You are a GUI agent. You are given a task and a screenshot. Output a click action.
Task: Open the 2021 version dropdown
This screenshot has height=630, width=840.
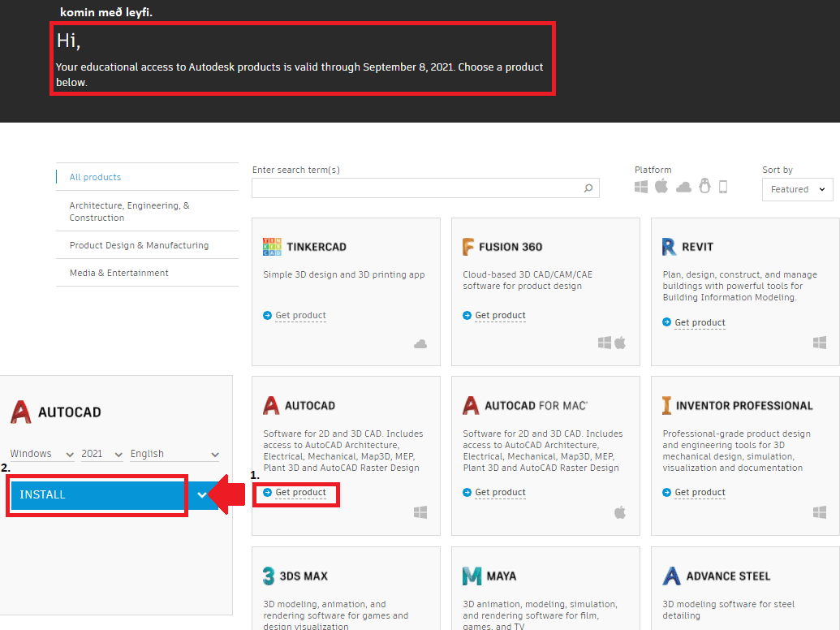coord(101,454)
